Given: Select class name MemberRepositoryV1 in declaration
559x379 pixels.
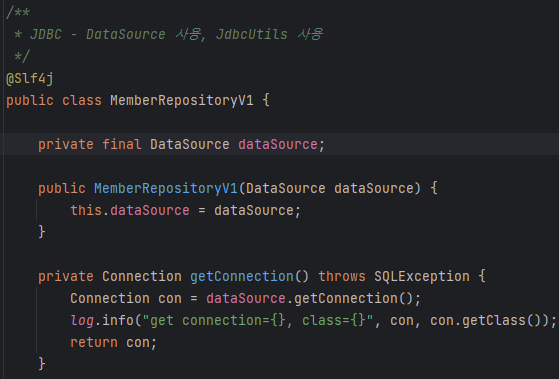Looking at the screenshot, I should click(182, 100).
